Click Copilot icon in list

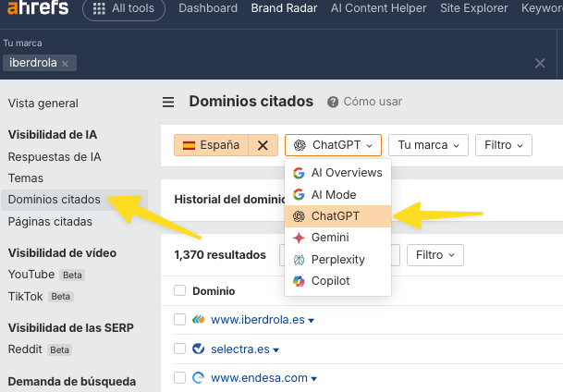click(299, 281)
